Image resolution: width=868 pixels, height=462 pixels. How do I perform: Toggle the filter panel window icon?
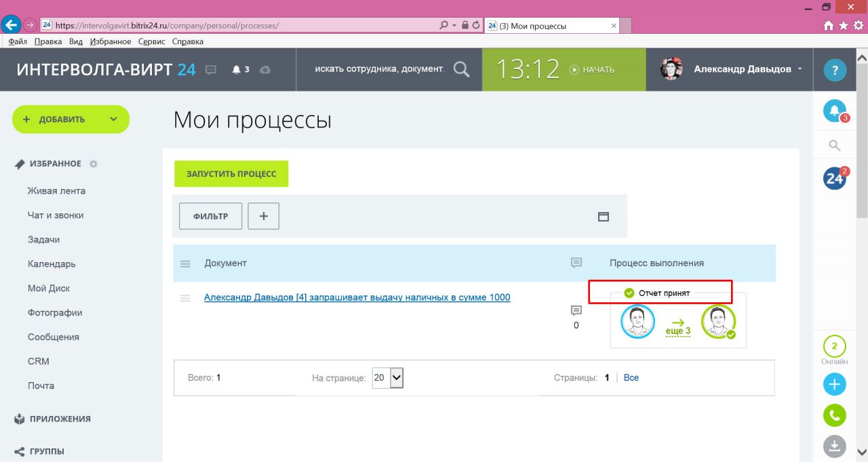604,217
